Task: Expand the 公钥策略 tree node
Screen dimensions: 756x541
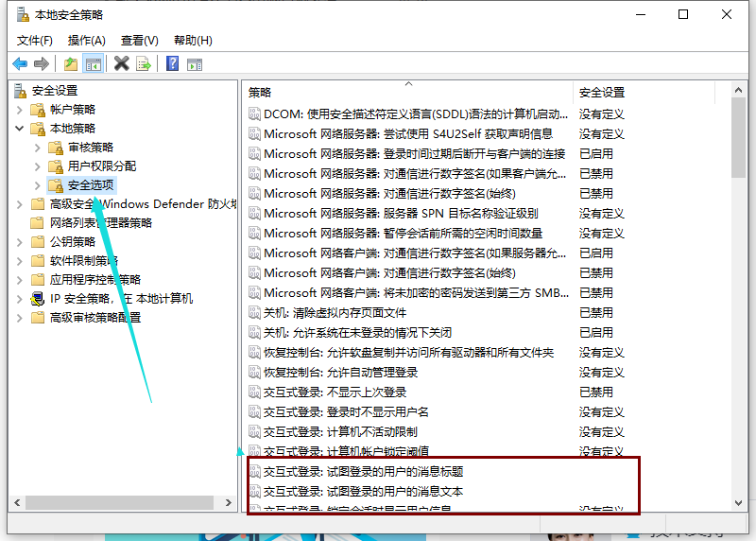Action: (x=20, y=242)
